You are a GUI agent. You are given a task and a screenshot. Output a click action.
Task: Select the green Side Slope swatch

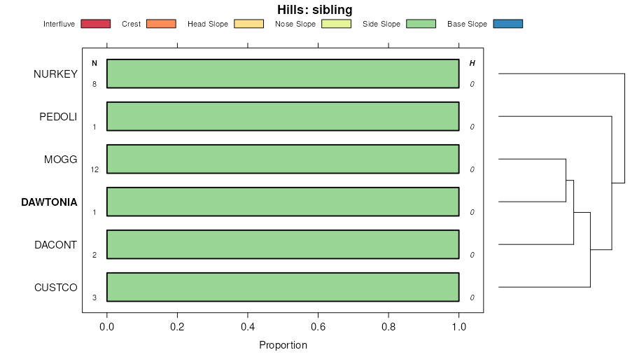click(x=421, y=24)
